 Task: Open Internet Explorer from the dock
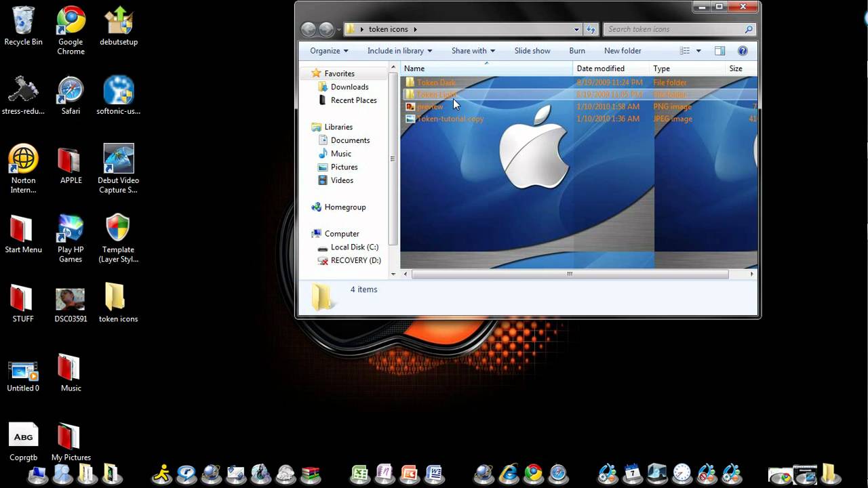(509, 473)
